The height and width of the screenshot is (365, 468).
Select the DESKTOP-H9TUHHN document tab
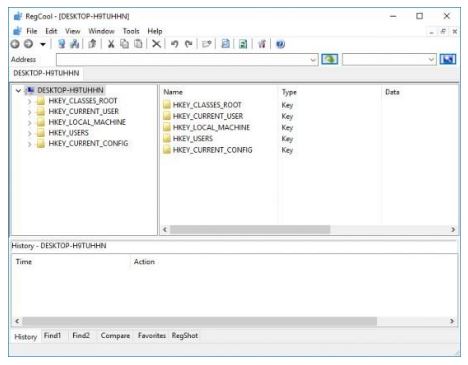[46, 73]
